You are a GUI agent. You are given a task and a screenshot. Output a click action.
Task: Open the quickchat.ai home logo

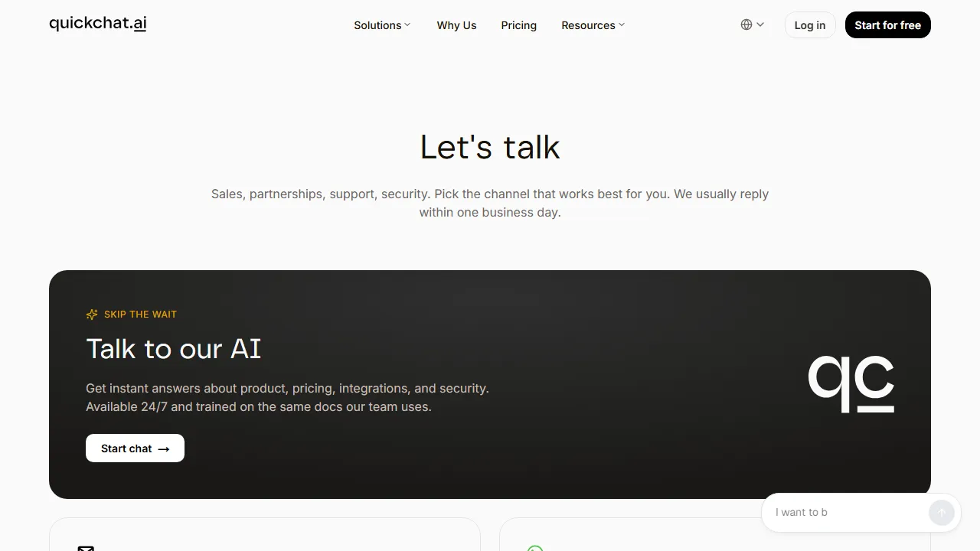tap(98, 24)
